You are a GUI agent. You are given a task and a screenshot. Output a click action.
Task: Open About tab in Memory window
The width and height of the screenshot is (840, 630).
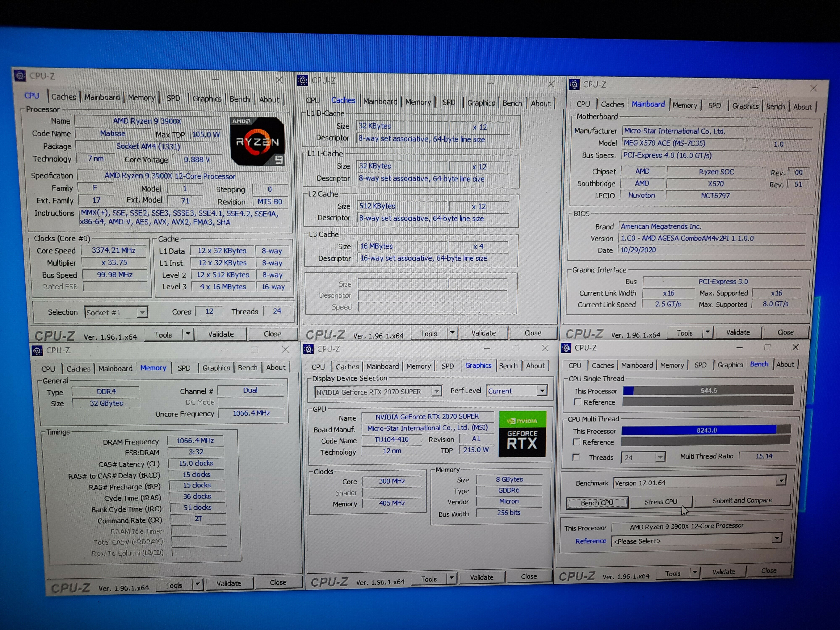coord(276,367)
